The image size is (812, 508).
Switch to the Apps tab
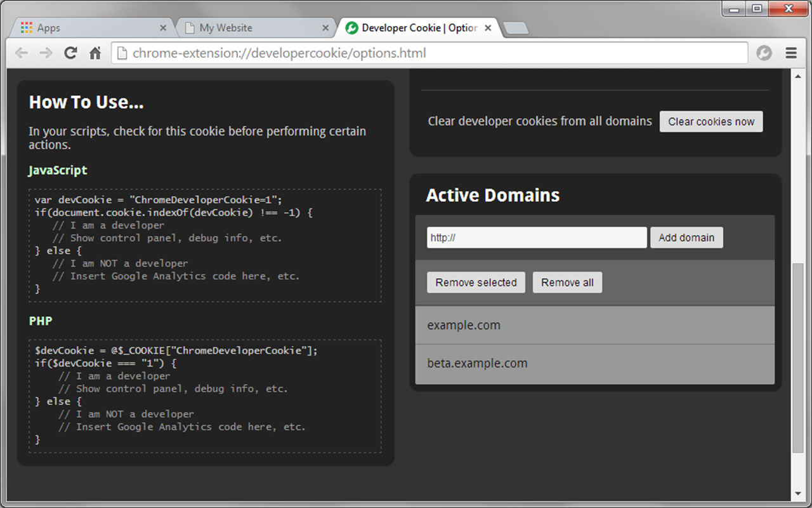92,28
